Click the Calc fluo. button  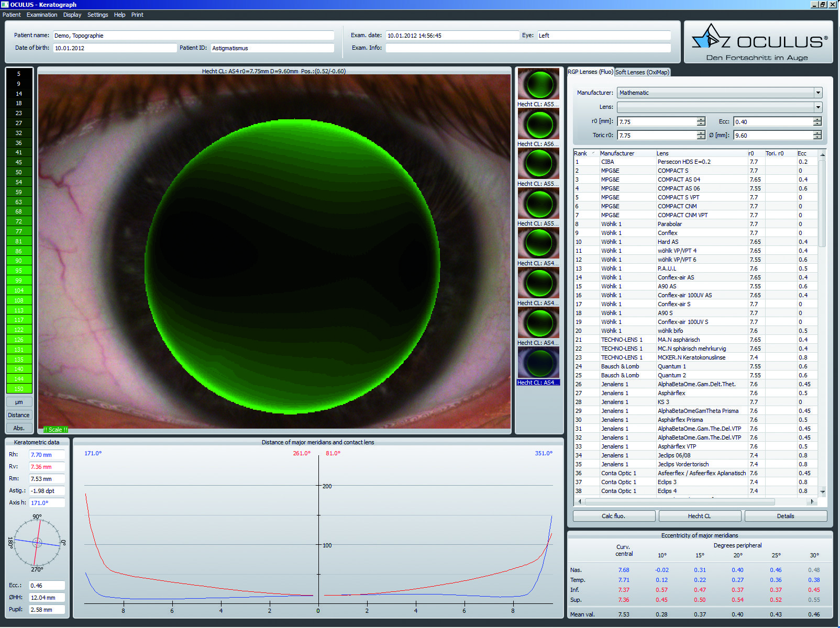click(614, 516)
